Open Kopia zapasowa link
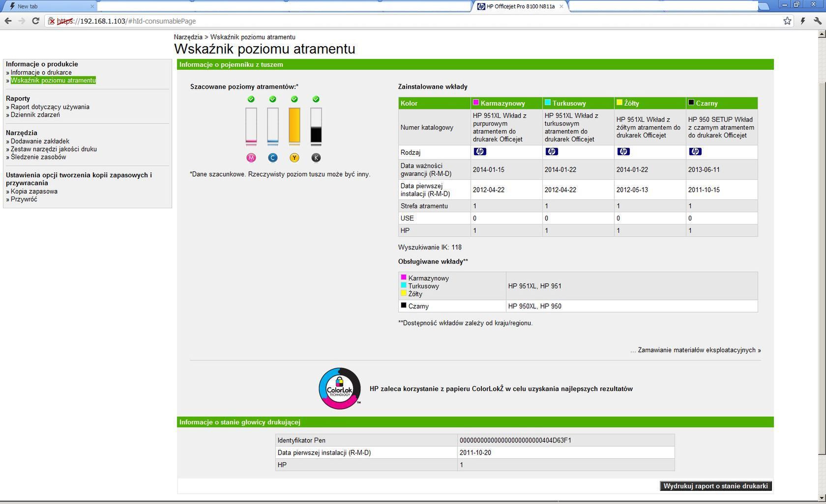Screen dimensions: 826x504 point(34,191)
